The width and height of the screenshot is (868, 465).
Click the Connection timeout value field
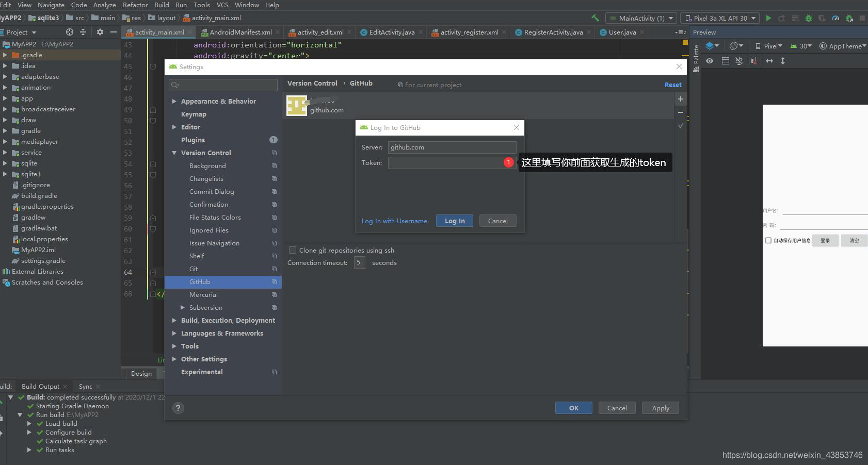[360, 263]
